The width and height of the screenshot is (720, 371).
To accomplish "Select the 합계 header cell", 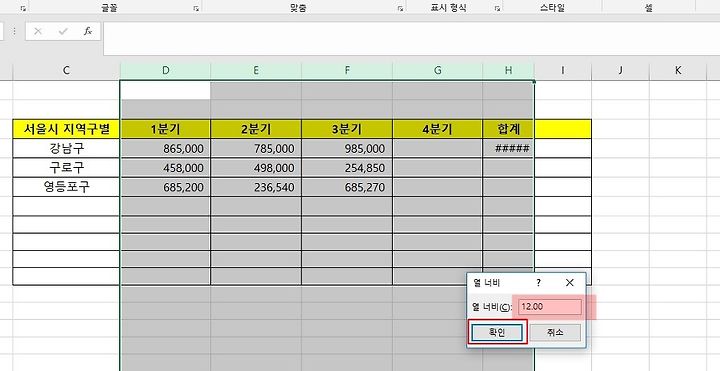I will tap(508, 129).
